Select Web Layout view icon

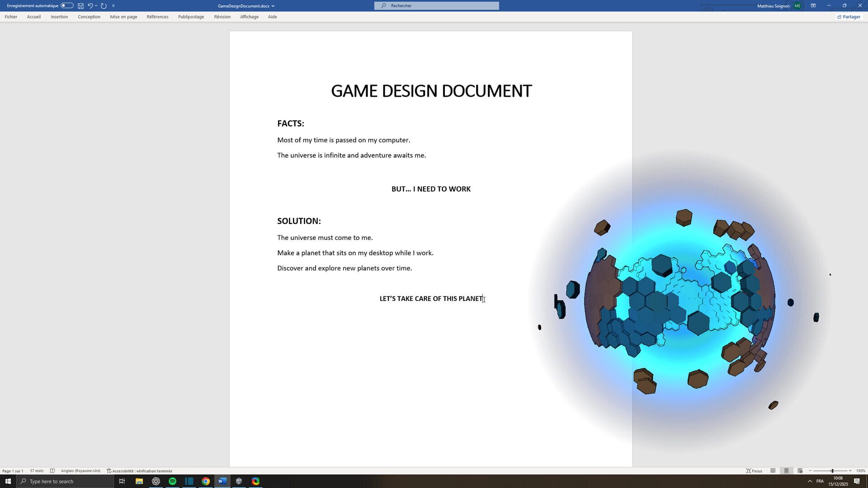[x=800, y=471]
